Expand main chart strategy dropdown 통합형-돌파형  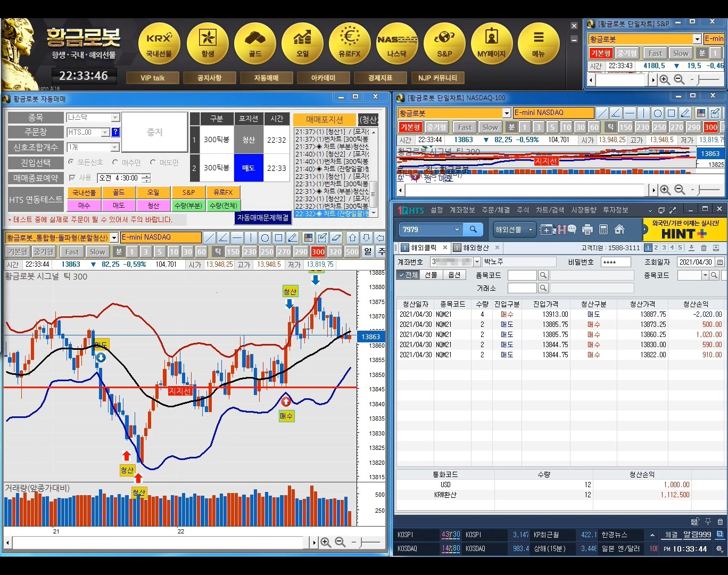(x=114, y=237)
